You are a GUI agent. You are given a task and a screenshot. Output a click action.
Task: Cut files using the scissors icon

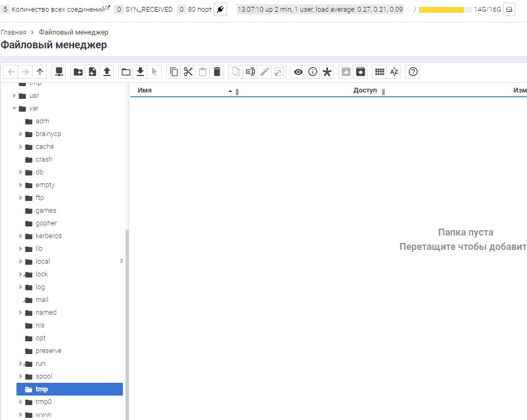[x=188, y=71]
